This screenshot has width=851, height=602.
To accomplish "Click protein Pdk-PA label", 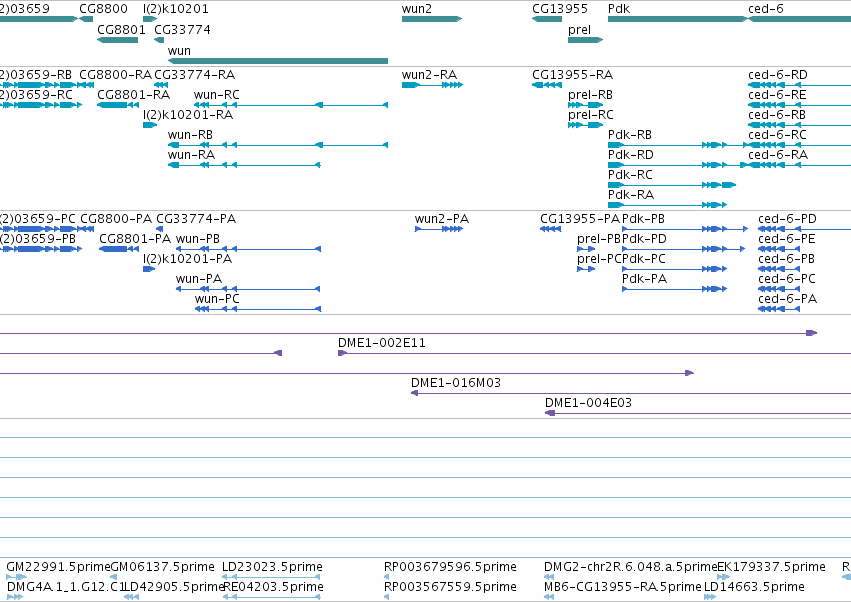I will pos(644,279).
